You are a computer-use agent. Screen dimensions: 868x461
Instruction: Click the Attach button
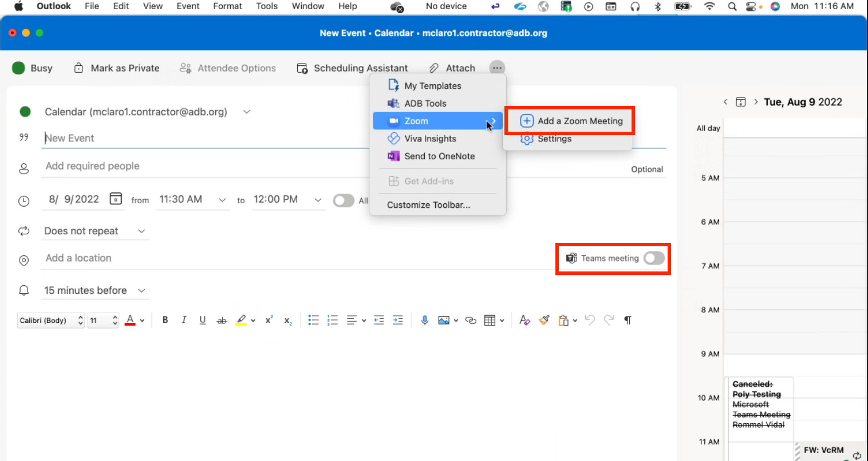452,68
